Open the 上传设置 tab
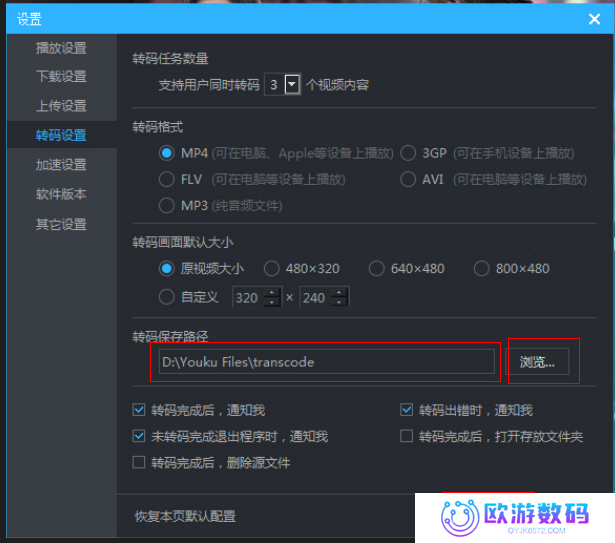Image resolution: width=615 pixels, height=543 pixels. point(61,106)
